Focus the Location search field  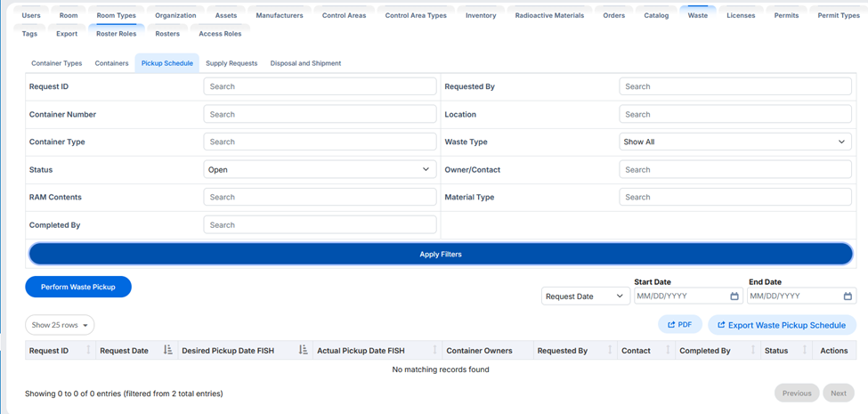tap(735, 114)
